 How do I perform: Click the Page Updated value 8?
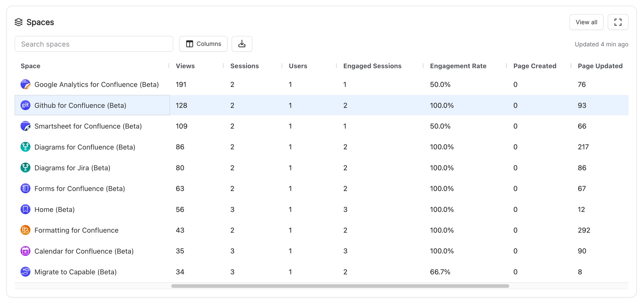point(580,272)
